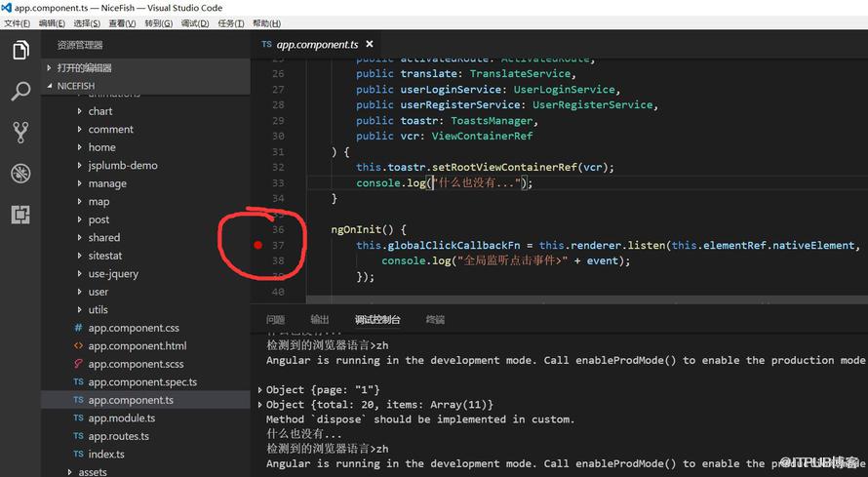Click line number 26 in the gutter

(x=279, y=73)
